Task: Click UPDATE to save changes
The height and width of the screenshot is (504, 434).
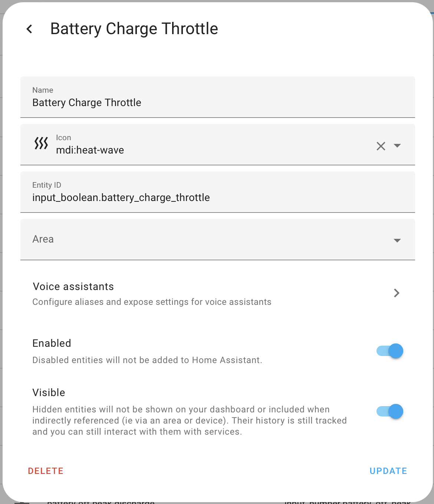Action: pos(388,471)
